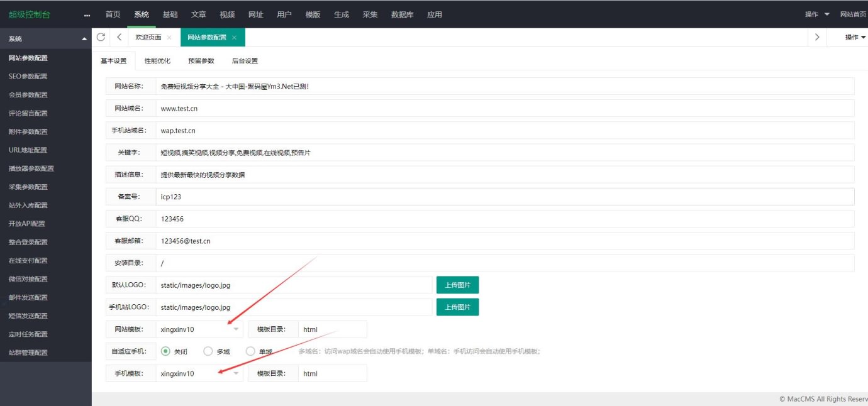The height and width of the screenshot is (406, 868).
Task: Click 上传图片 button for 手机站LOGO
Action: click(x=458, y=307)
